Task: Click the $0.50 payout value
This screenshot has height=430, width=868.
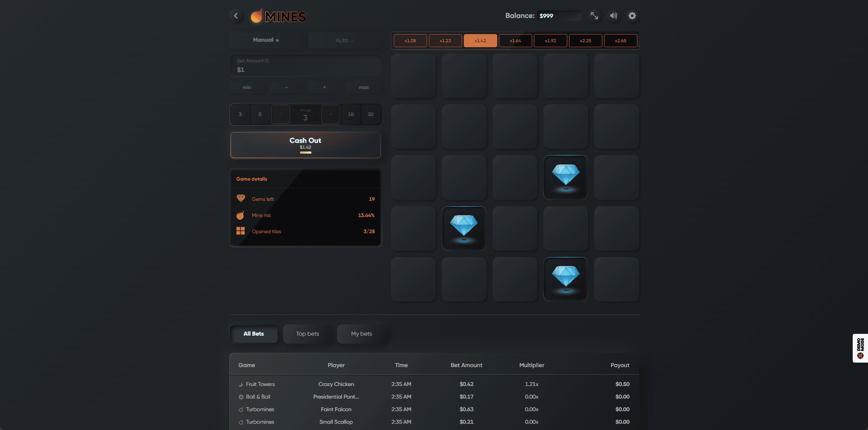Action: [623, 384]
